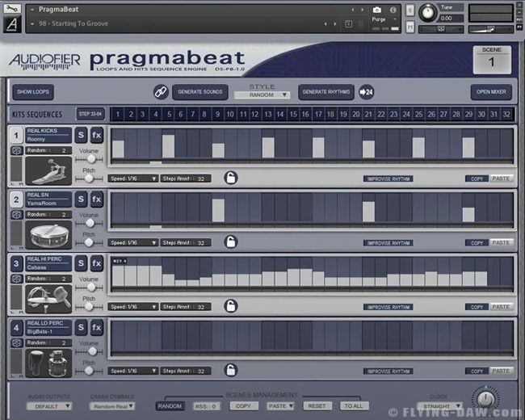
Task: Click the Scene 1 number display
Action: coord(492,61)
